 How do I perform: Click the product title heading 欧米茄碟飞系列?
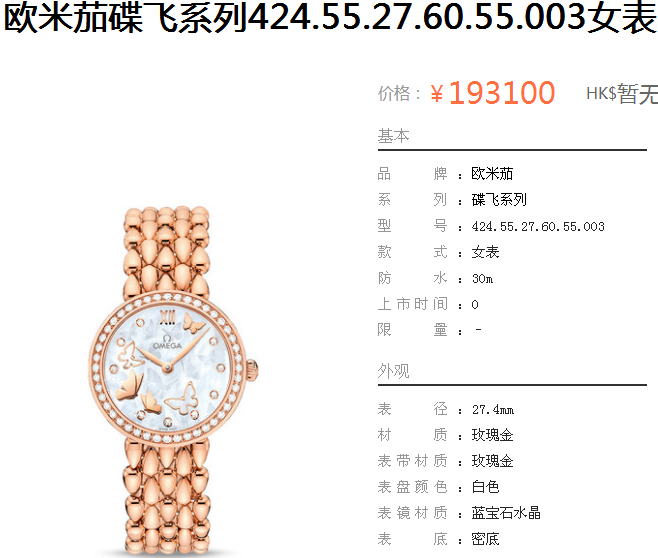[330, 18]
